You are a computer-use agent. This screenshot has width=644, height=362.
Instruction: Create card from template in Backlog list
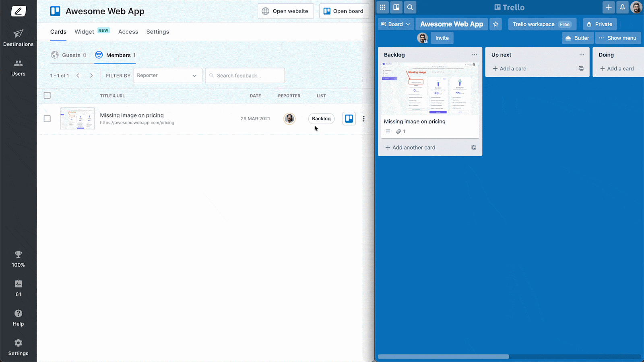[474, 148]
